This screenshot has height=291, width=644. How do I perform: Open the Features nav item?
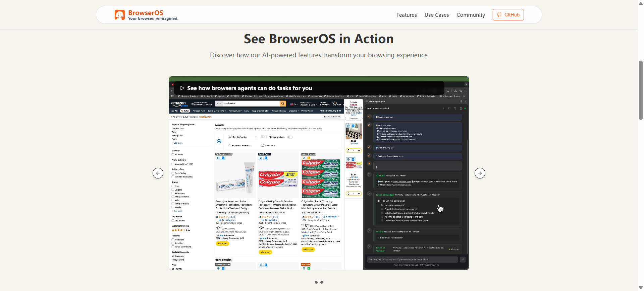click(x=407, y=15)
